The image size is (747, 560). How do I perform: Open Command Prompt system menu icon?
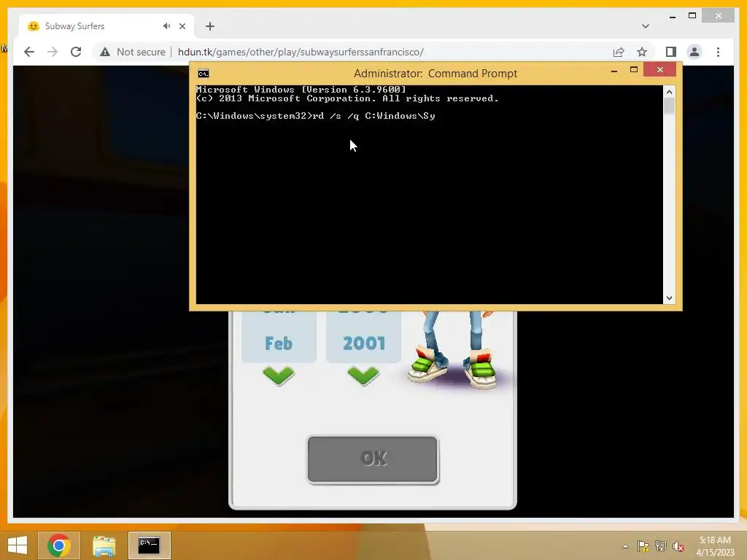(204, 74)
